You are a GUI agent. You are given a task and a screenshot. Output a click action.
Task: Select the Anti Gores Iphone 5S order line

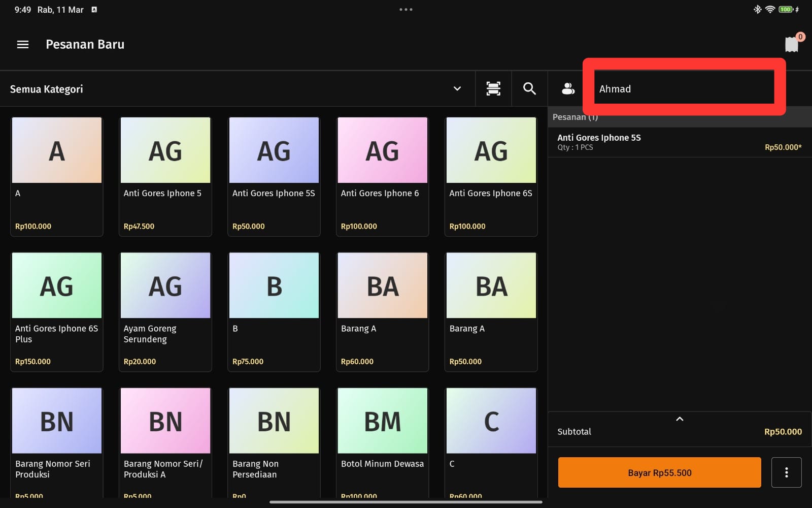point(679,142)
